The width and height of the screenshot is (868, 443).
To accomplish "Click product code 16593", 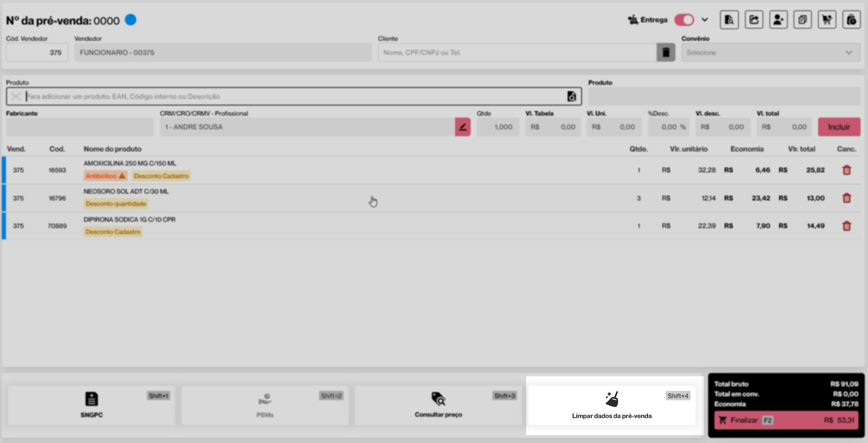I will [57, 170].
